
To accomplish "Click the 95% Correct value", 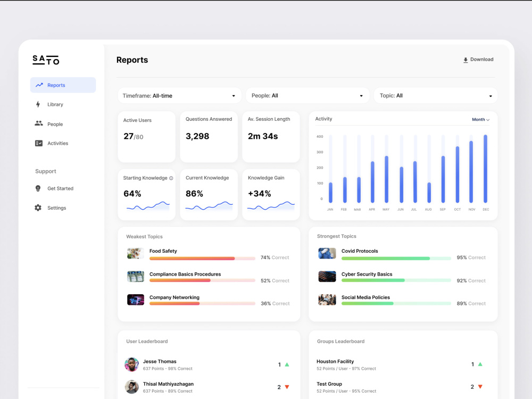I will [471, 257].
